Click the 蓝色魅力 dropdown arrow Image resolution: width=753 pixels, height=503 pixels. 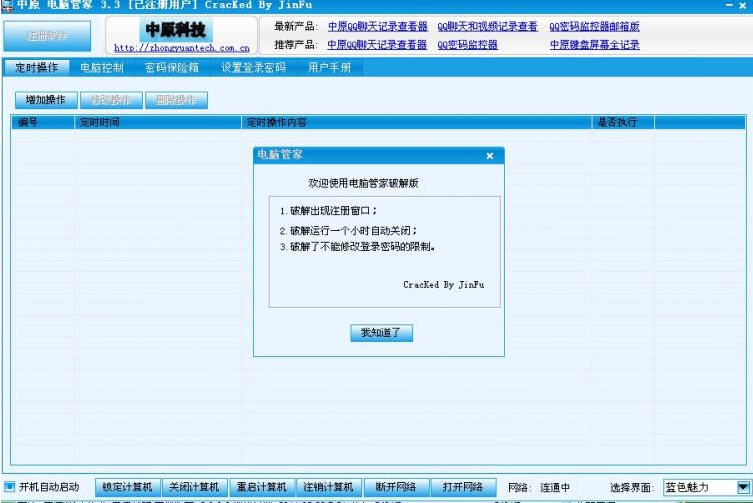(x=743, y=488)
